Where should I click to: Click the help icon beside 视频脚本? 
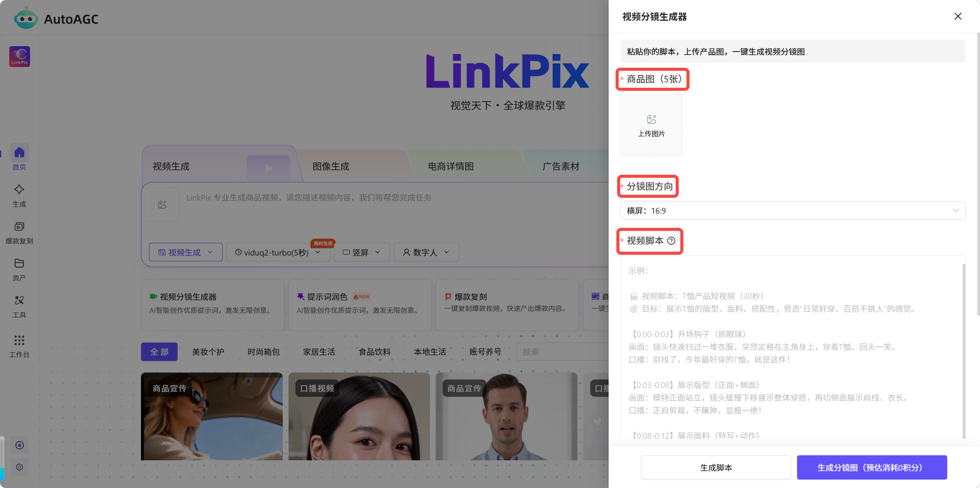click(671, 241)
